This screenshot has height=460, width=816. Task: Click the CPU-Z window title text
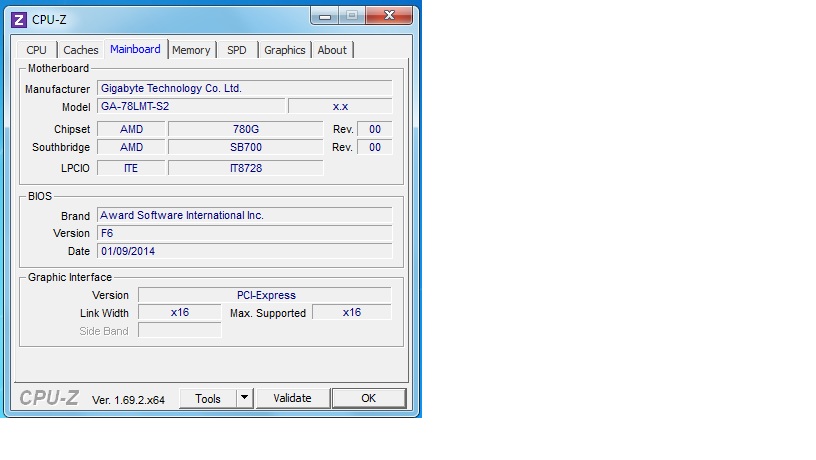point(49,20)
